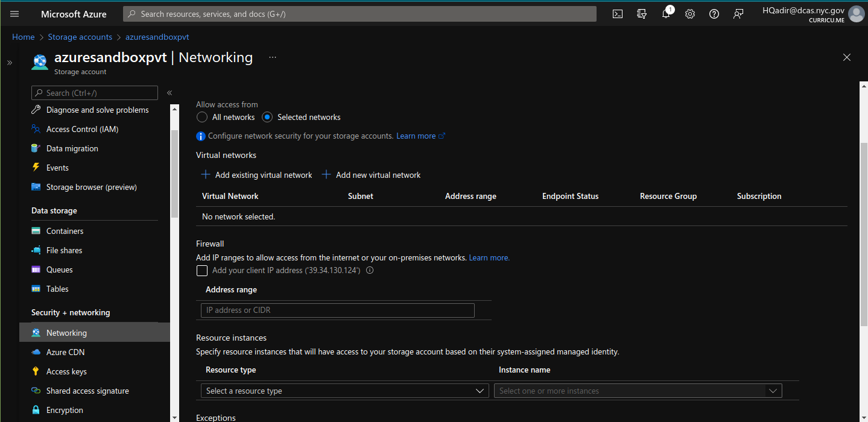Click the Queues icon

point(36,269)
